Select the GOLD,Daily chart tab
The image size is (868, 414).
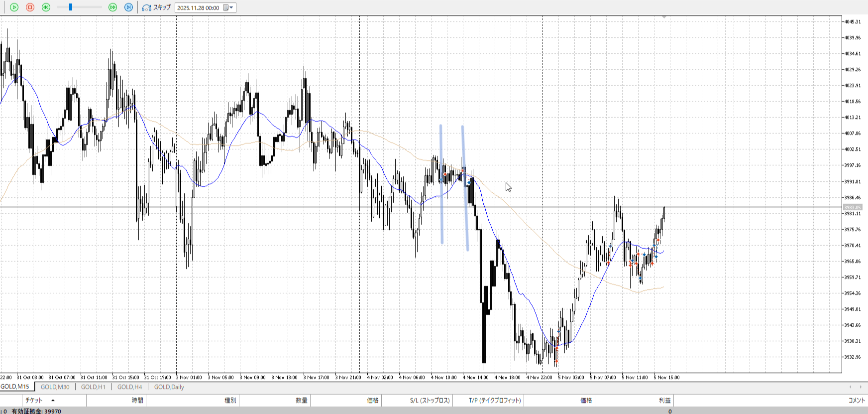coord(169,387)
